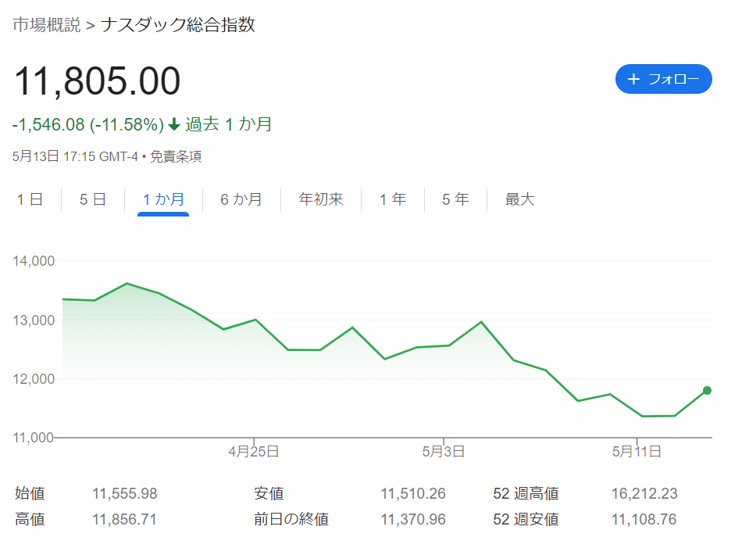Click the ナスダック総合指数 breadcrumb title
Viewport: 756px width, 537px height.
coord(177,24)
